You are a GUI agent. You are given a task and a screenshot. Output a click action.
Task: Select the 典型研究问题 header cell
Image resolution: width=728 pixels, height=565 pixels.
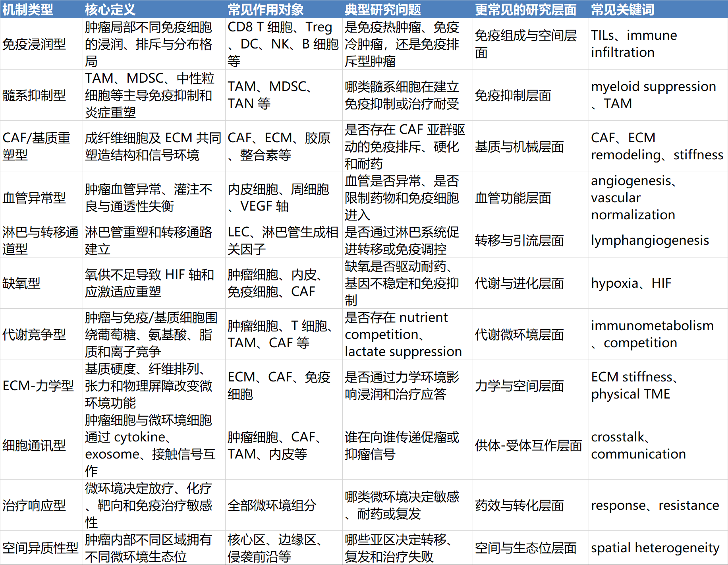(382, 10)
